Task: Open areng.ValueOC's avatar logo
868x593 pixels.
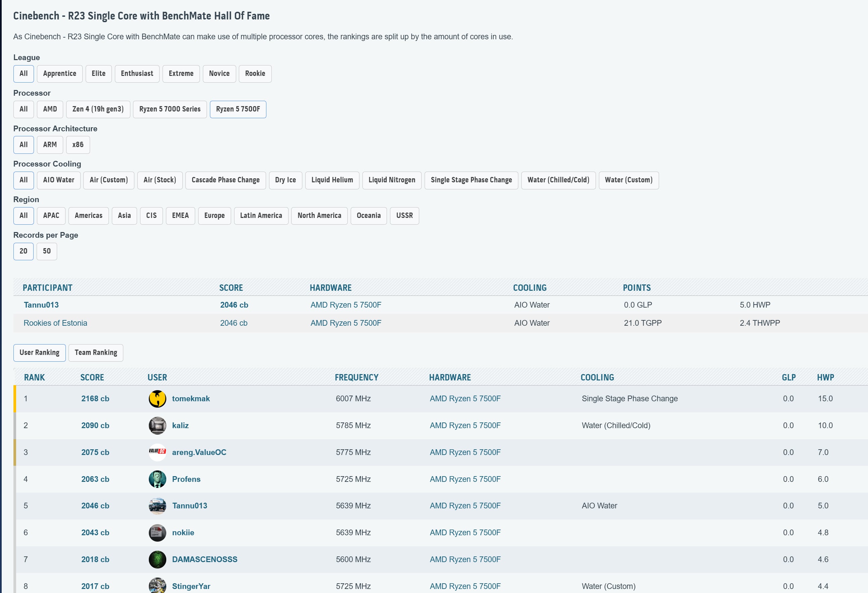Action: [x=157, y=452]
